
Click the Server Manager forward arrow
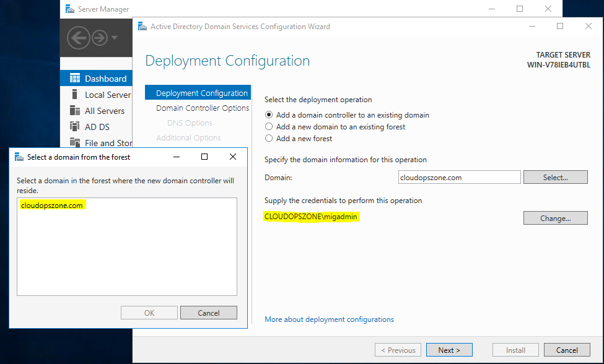pos(100,38)
